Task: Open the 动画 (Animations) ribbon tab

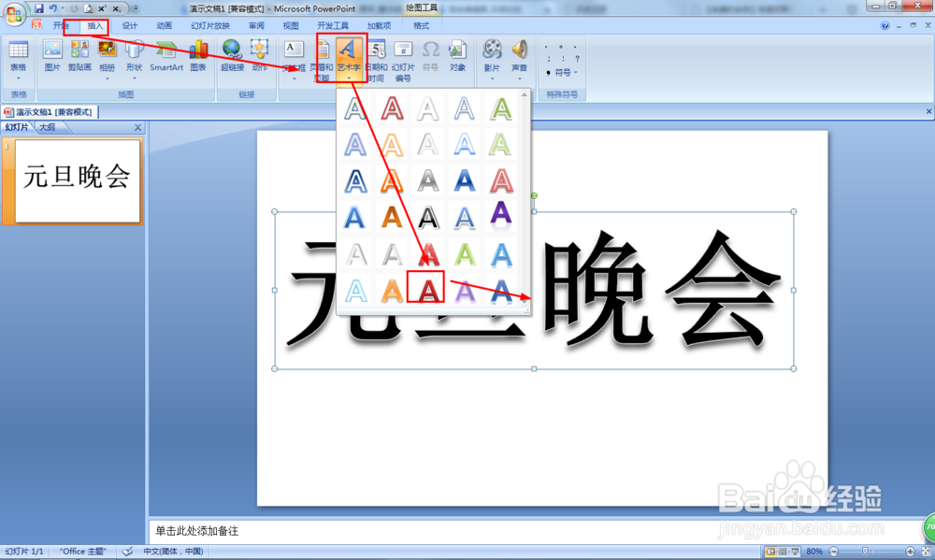Action: (x=164, y=25)
